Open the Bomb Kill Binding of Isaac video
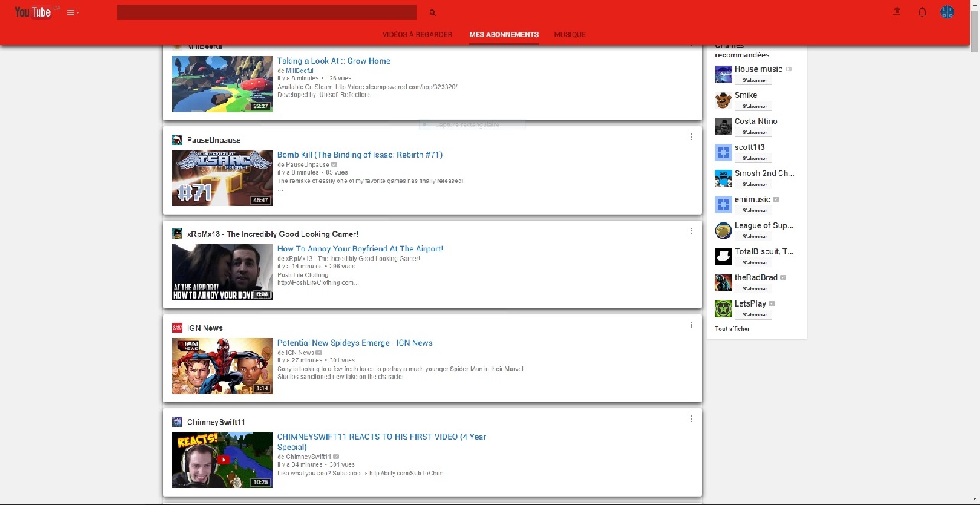The height and width of the screenshot is (505, 980). pos(360,154)
